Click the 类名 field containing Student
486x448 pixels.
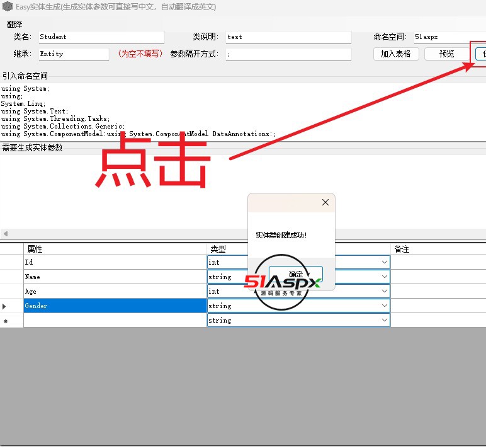[x=101, y=37]
